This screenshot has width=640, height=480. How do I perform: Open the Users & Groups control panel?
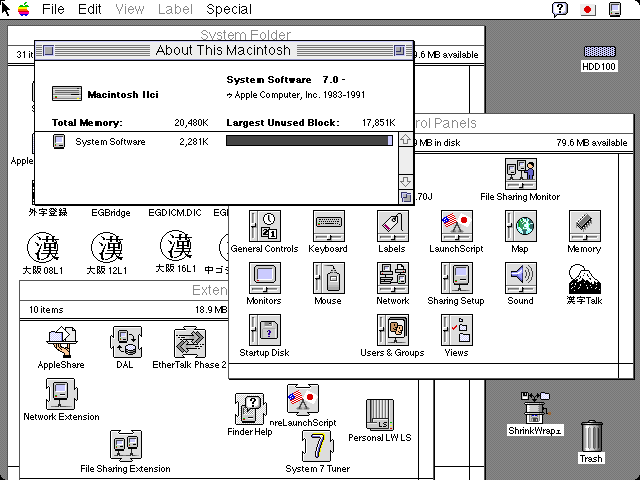393,329
